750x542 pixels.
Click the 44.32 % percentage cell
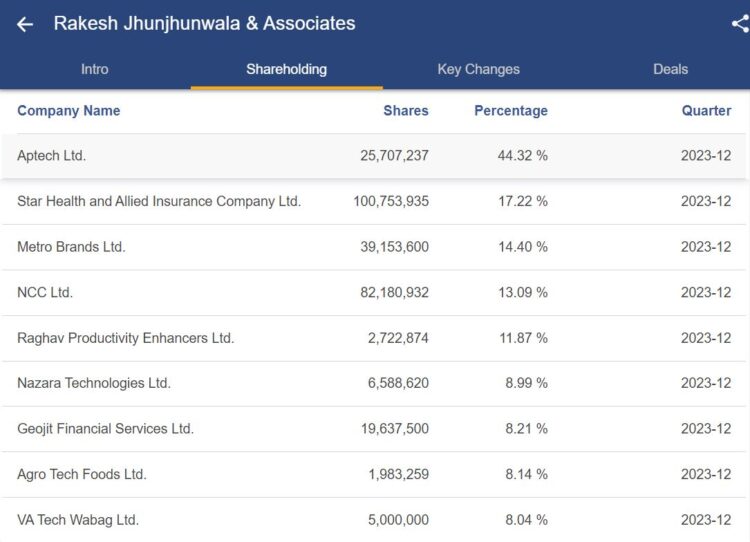coord(522,155)
